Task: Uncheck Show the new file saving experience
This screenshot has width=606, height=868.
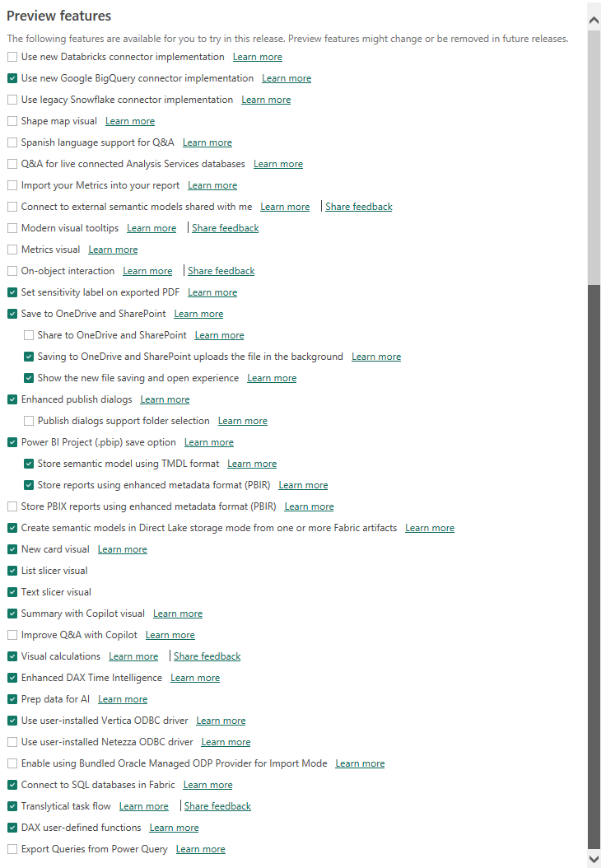Action: click(x=29, y=378)
